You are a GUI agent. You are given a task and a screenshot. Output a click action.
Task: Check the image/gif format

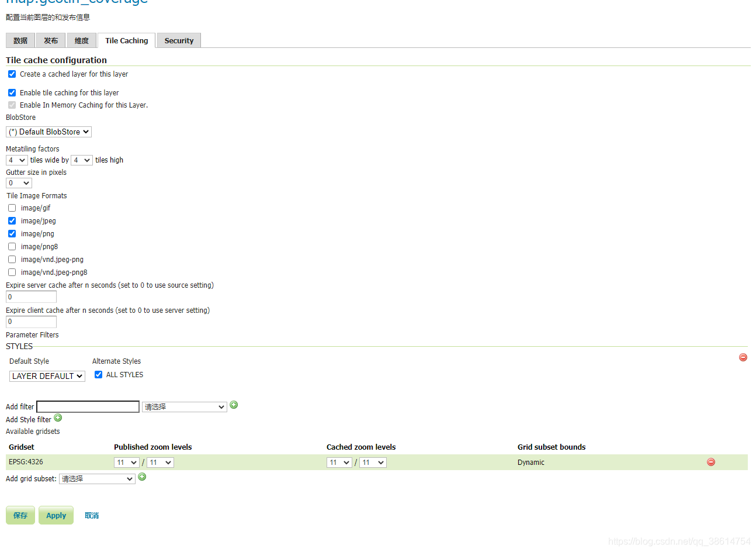point(12,208)
